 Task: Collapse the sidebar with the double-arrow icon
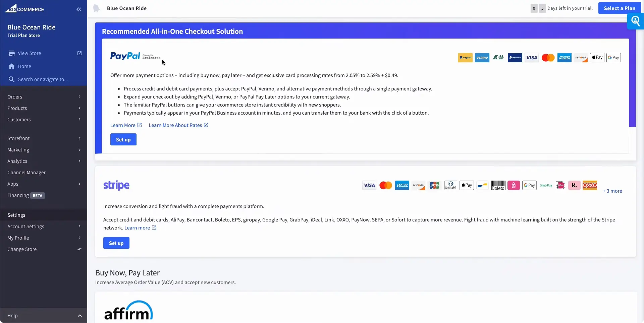[79, 9]
